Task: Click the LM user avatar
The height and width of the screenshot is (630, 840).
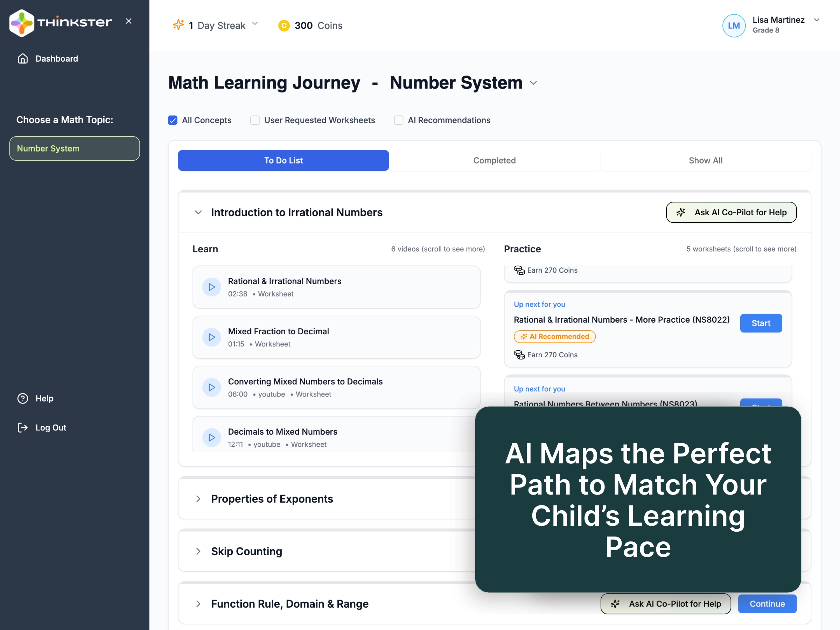Action: tap(733, 26)
